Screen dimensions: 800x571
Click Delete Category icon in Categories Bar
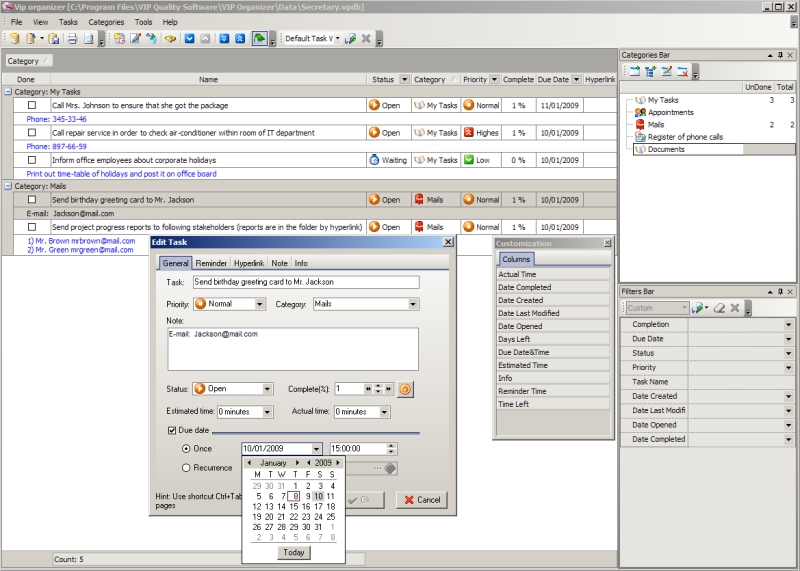(x=682, y=71)
